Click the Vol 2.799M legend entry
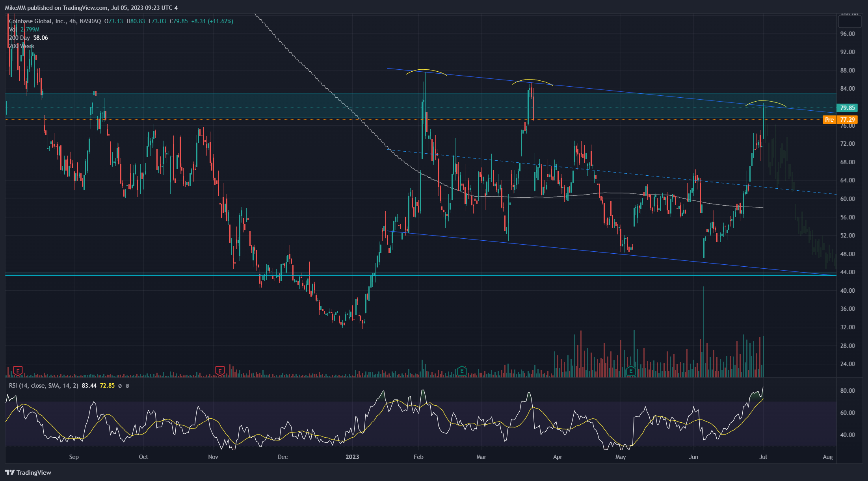Viewport: 868px width, 481px height. [x=24, y=30]
